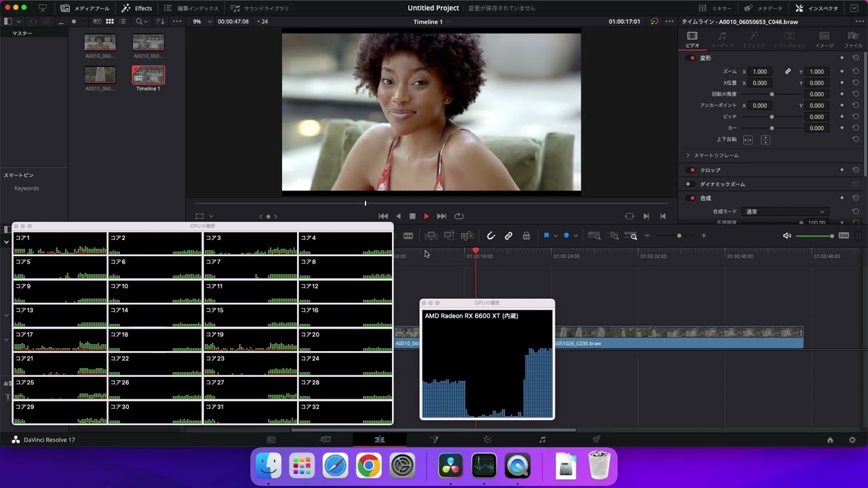The image size is (868, 488).
Task: Go to next clip in viewer
Action: (x=646, y=216)
